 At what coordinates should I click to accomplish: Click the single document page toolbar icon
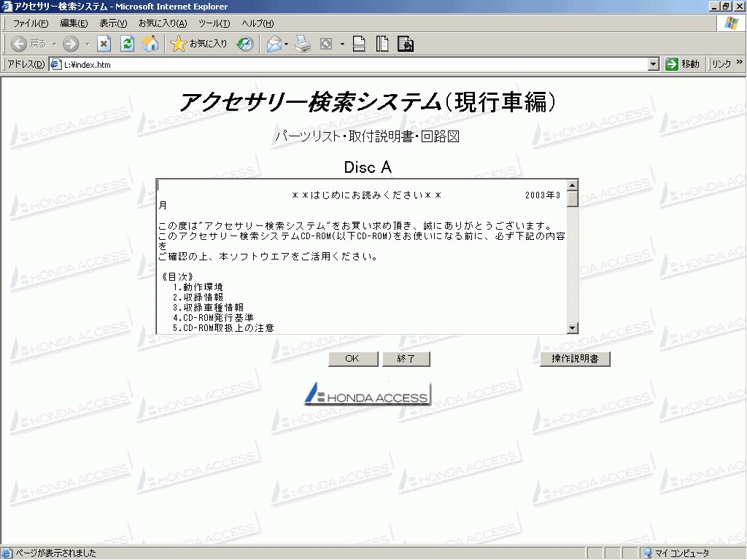tap(359, 44)
